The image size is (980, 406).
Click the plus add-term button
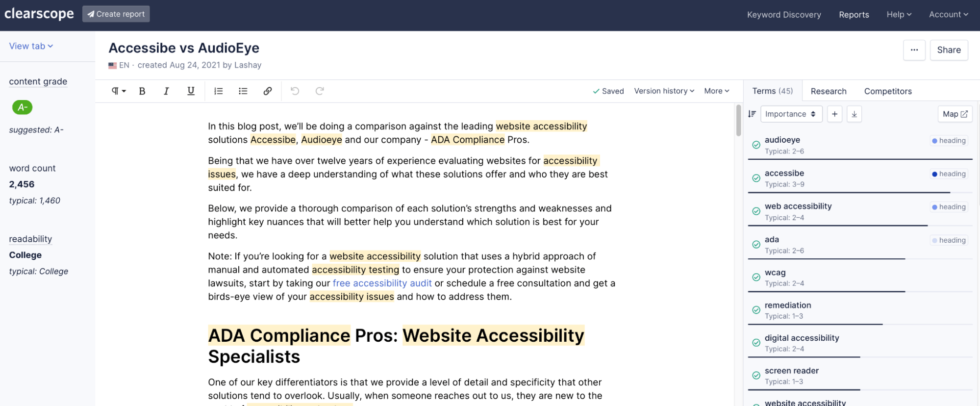click(x=834, y=114)
